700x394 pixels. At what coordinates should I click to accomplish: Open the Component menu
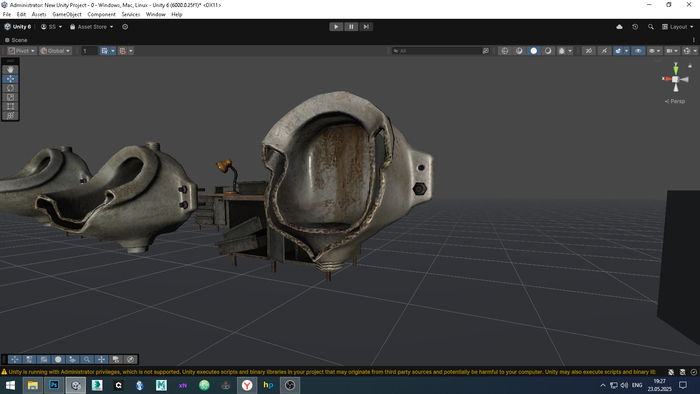[x=101, y=14]
